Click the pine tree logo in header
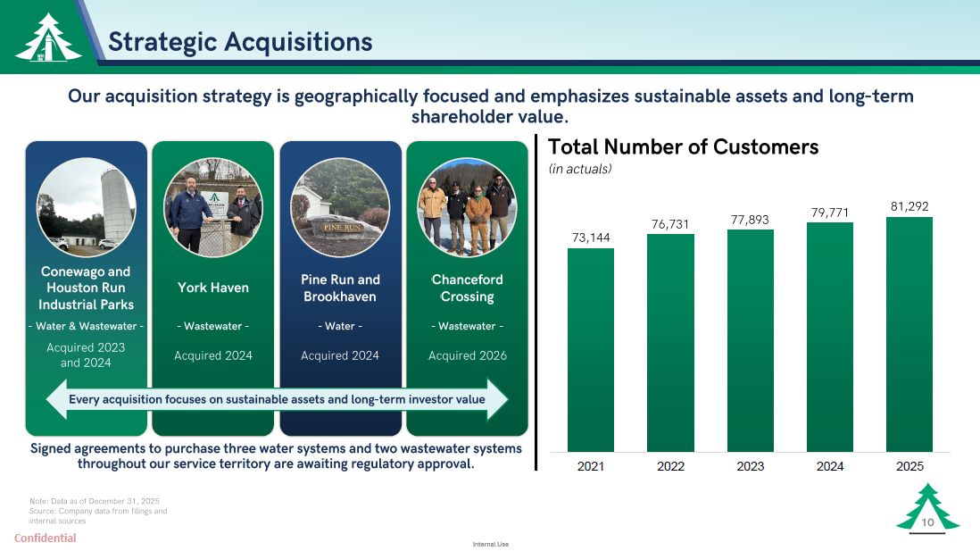Screen dimensions: 980x551 [48, 38]
